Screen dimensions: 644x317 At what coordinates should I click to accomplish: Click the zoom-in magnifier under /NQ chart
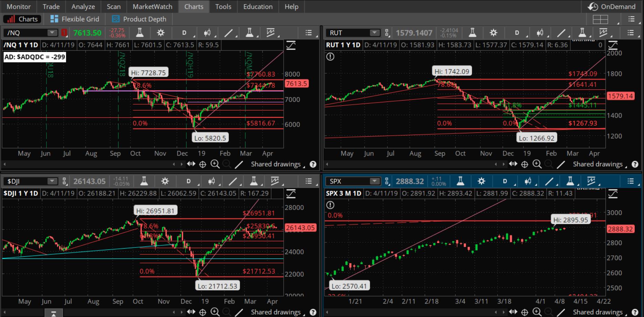pos(215,164)
